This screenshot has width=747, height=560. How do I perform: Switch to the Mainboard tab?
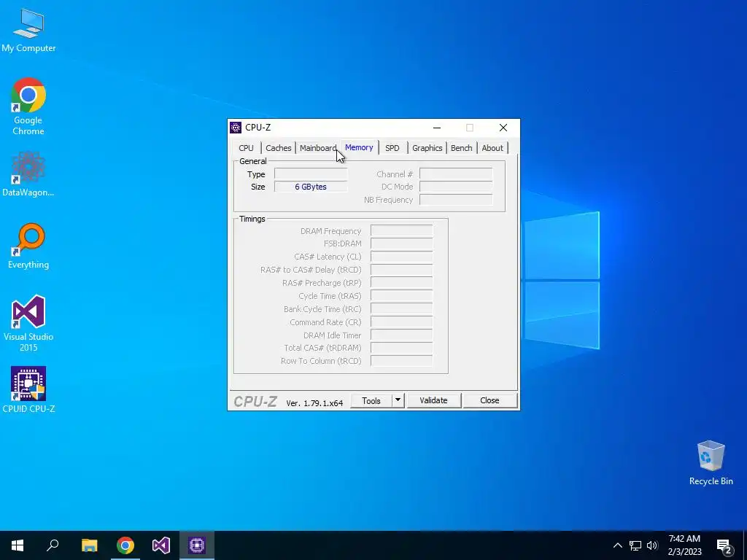318,148
